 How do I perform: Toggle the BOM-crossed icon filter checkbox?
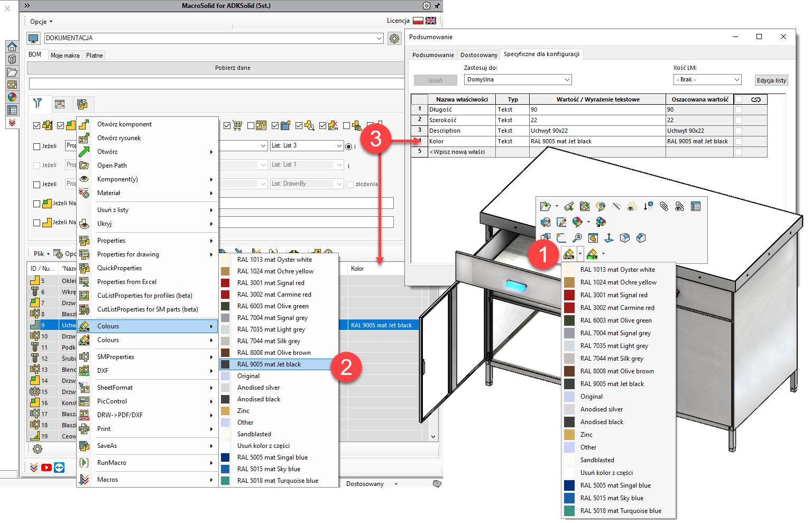pyautogui.click(x=322, y=126)
